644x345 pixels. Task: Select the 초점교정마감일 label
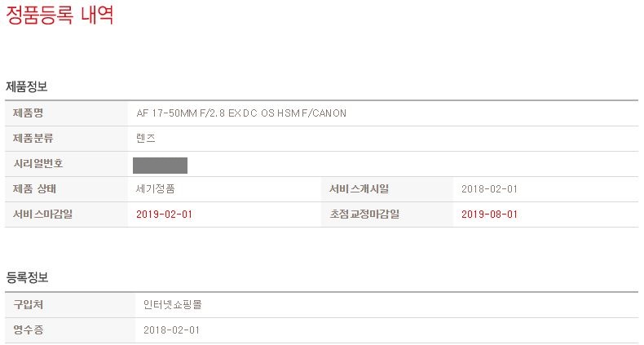point(364,215)
